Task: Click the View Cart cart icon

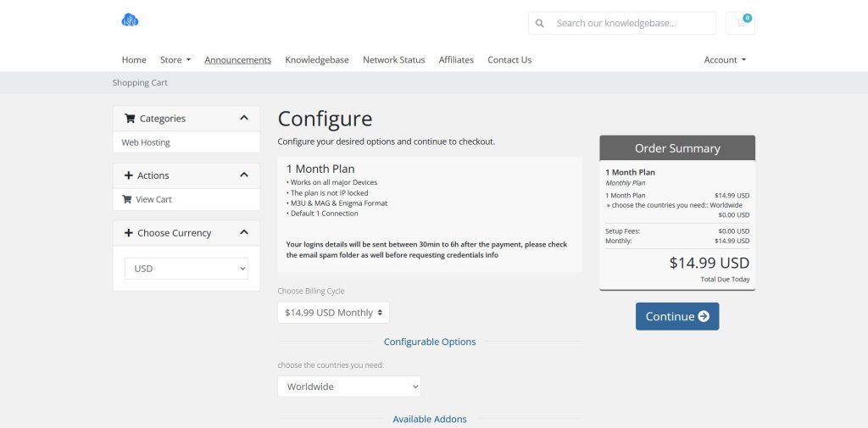Action: point(127,200)
